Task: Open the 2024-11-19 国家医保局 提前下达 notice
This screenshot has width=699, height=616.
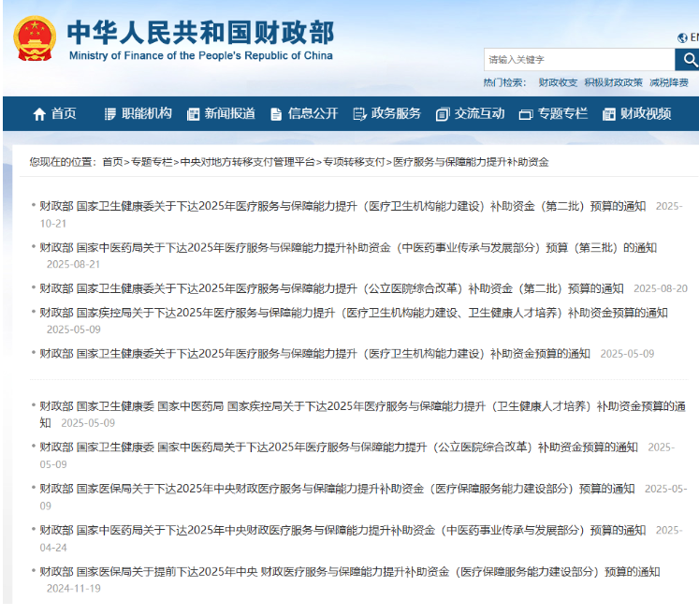Action: [349, 571]
